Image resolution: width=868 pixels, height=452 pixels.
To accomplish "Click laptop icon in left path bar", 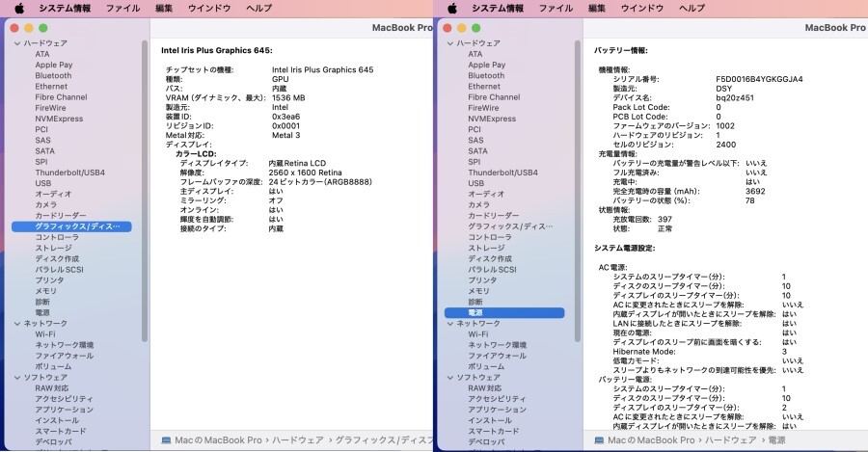I will tap(166, 440).
